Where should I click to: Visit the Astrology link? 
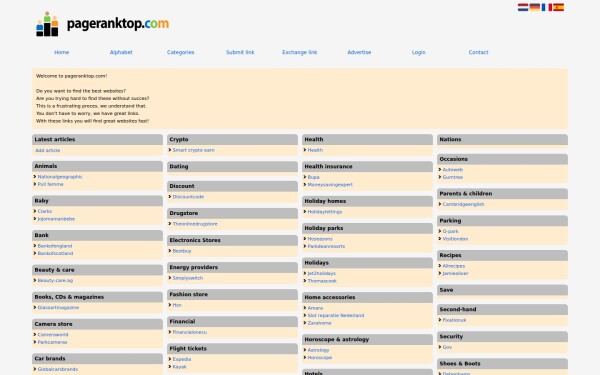point(318,350)
